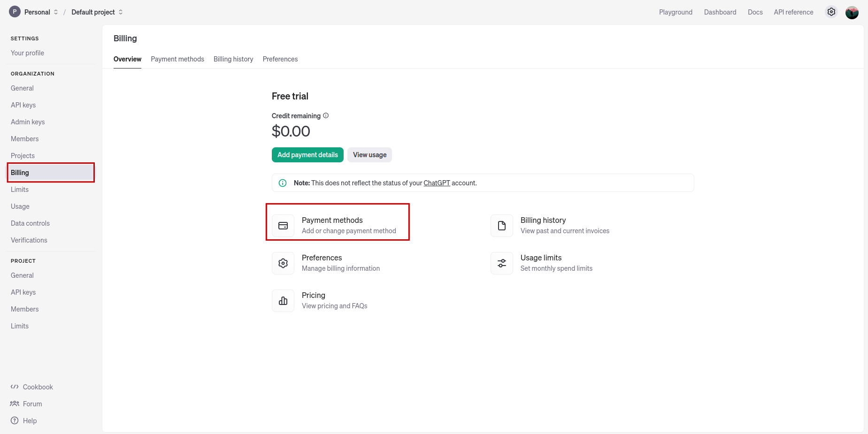Click the Add payment details button
Viewport: 868px width, 434px height.
pyautogui.click(x=307, y=155)
